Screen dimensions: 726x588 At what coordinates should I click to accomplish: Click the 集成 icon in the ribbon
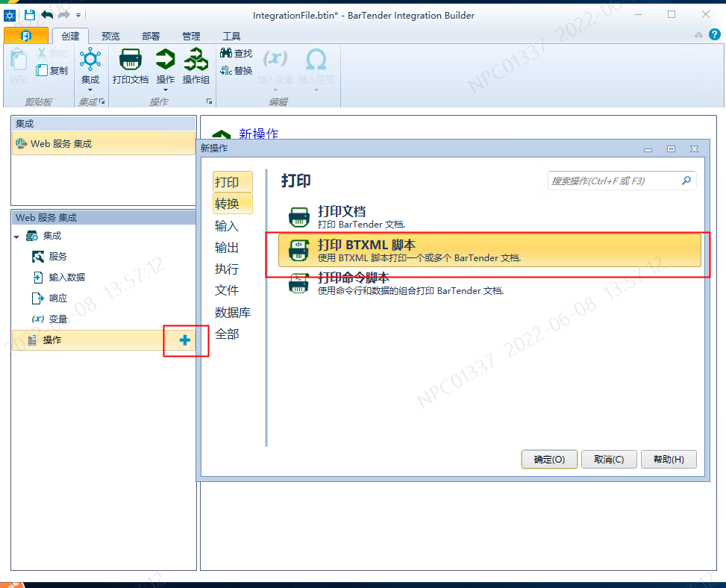tap(90, 60)
